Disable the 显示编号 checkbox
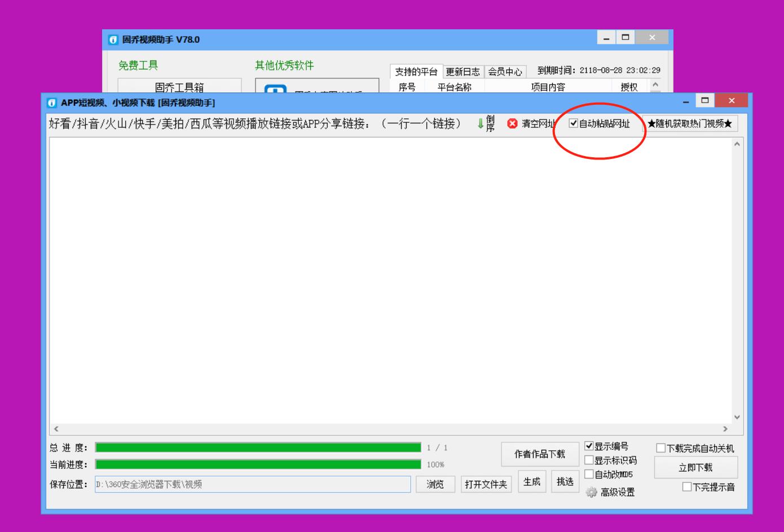Viewport: 784px width, 532px height. 589,446
